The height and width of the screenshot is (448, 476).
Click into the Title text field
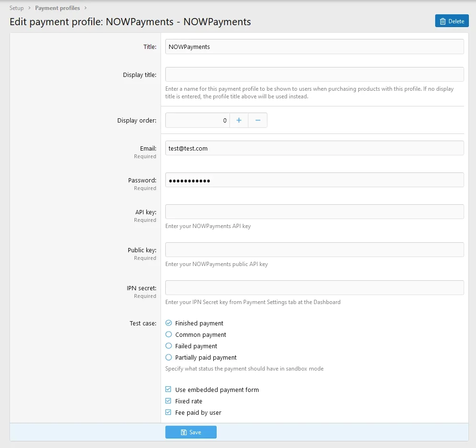pos(314,47)
